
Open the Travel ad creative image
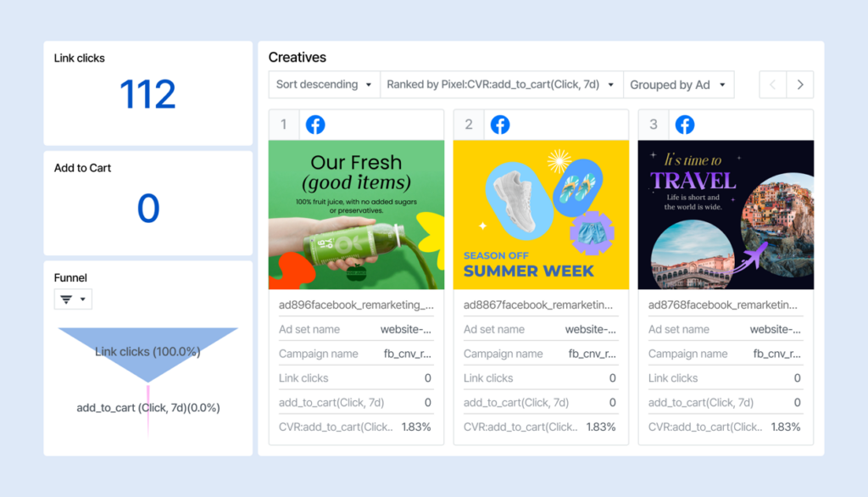tap(726, 215)
